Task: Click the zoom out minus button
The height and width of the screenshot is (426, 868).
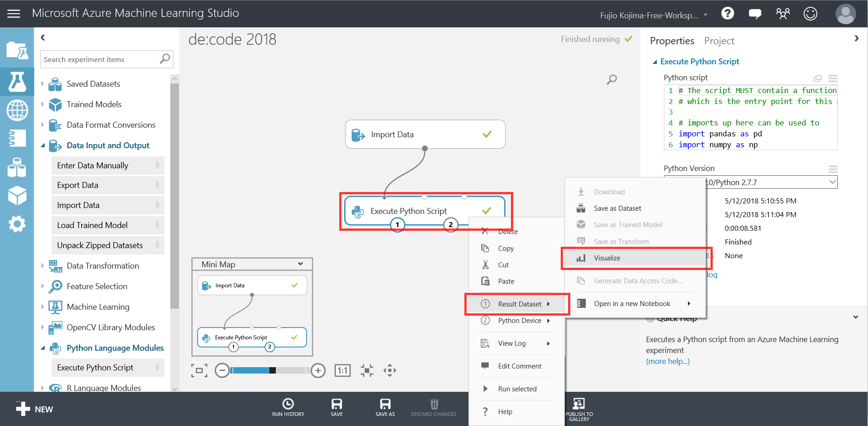Action: point(222,370)
